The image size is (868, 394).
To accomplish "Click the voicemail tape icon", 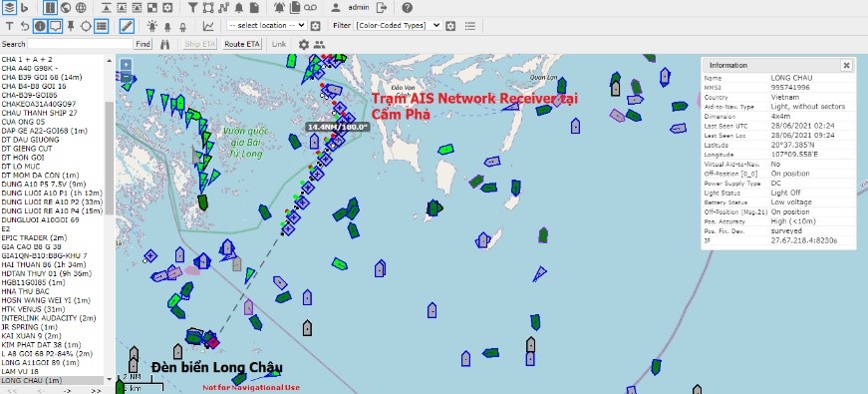I will [x=311, y=8].
